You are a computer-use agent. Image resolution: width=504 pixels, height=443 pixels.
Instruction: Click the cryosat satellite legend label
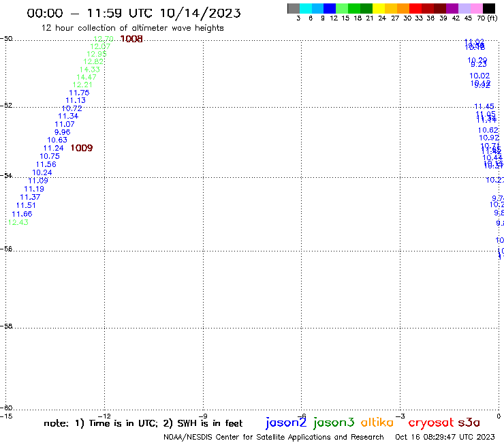click(431, 423)
